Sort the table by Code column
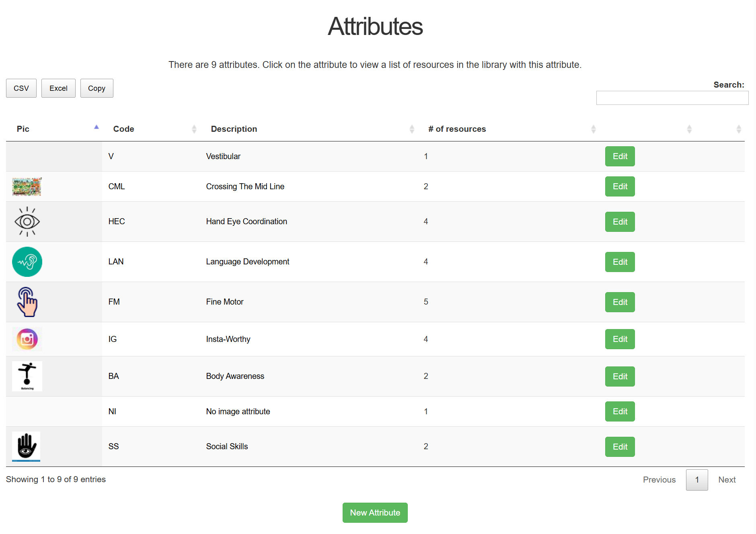 (x=123, y=129)
